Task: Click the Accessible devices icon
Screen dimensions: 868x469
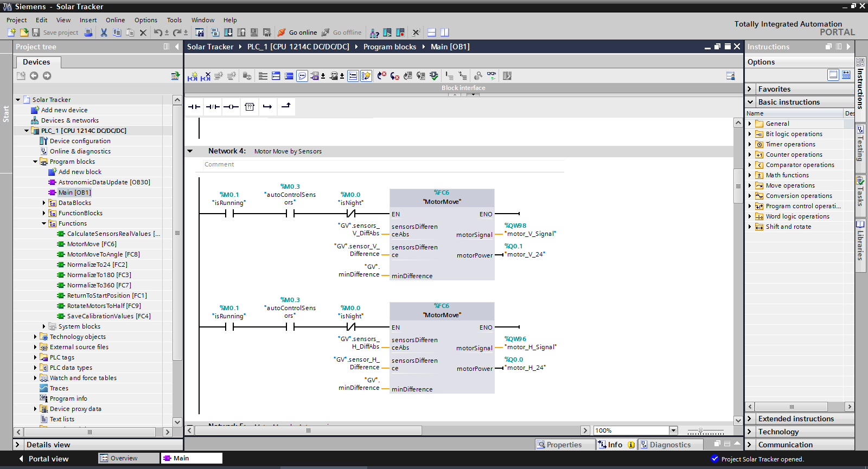Action: 374,33
